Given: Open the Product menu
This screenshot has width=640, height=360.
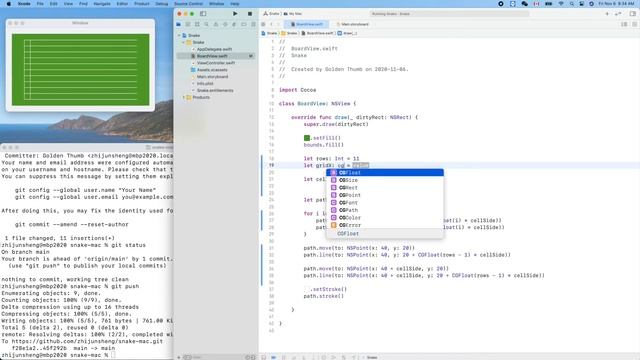Looking at the screenshot, I should click(142, 4).
